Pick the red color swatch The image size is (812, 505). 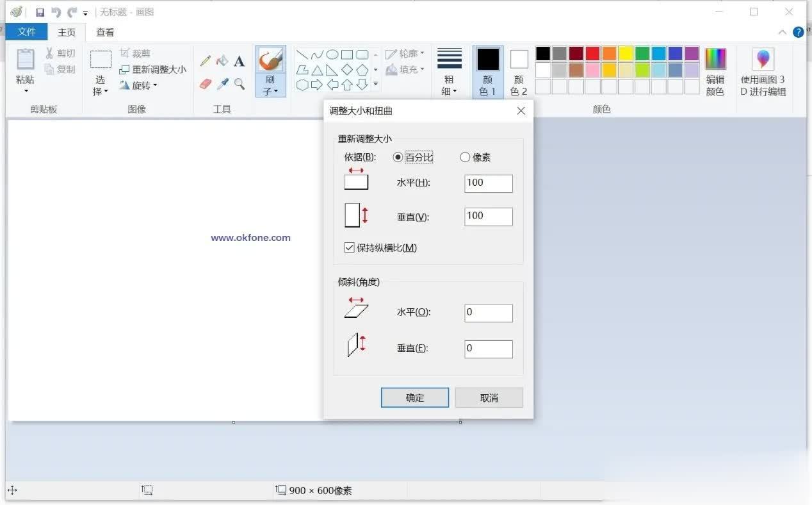592,53
